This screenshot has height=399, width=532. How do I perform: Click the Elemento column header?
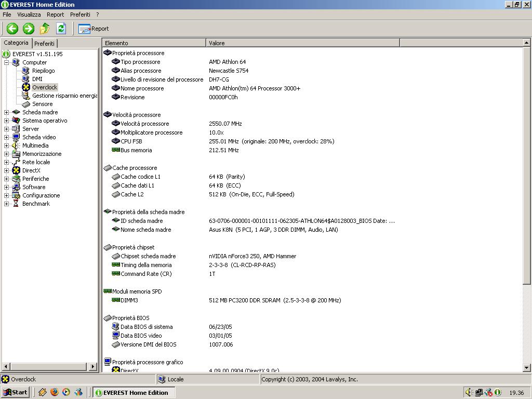click(154, 43)
